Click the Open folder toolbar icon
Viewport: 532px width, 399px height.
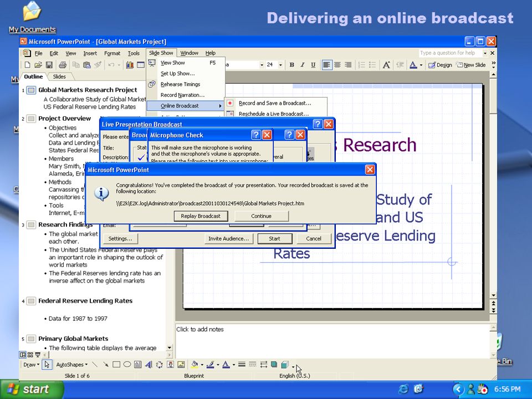pyautogui.click(x=38, y=65)
